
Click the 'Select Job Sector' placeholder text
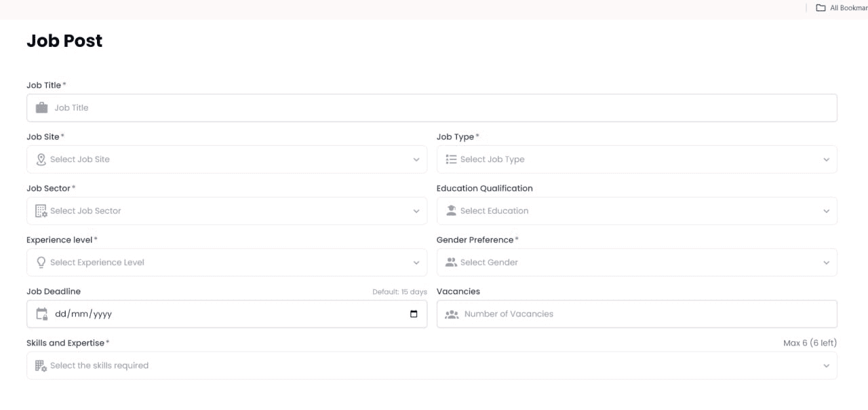pyautogui.click(x=85, y=211)
